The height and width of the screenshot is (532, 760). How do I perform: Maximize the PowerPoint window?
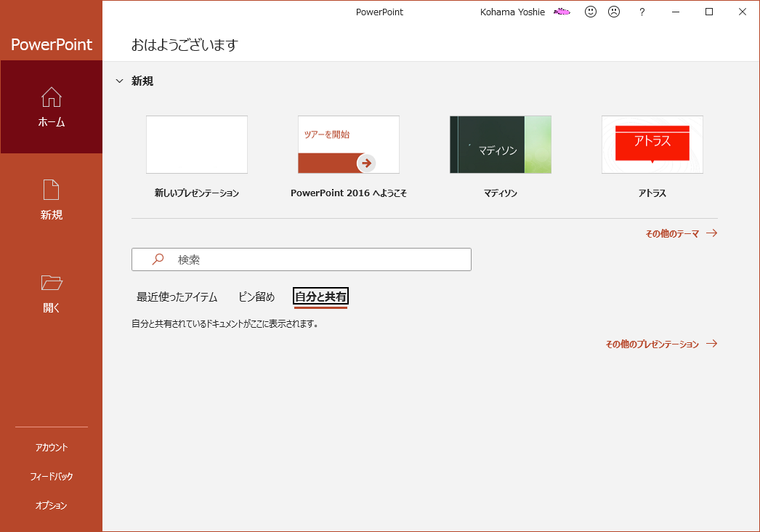(x=709, y=12)
